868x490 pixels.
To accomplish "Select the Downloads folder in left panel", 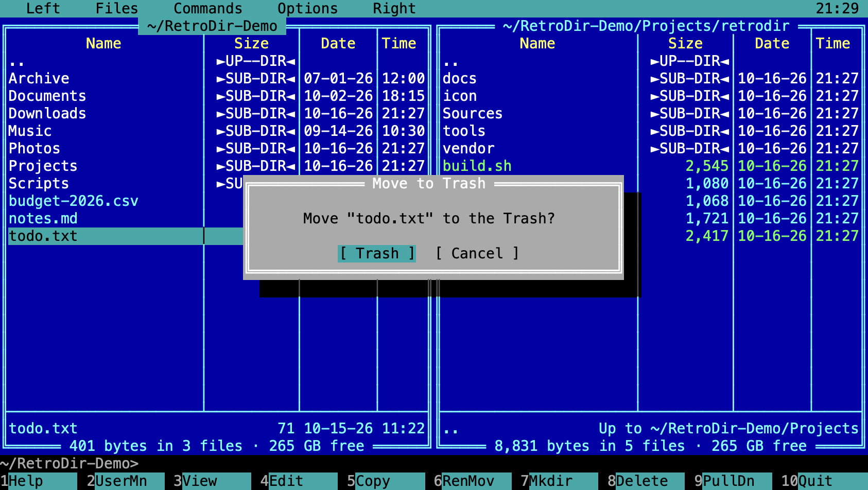I will click(x=217, y=113).
